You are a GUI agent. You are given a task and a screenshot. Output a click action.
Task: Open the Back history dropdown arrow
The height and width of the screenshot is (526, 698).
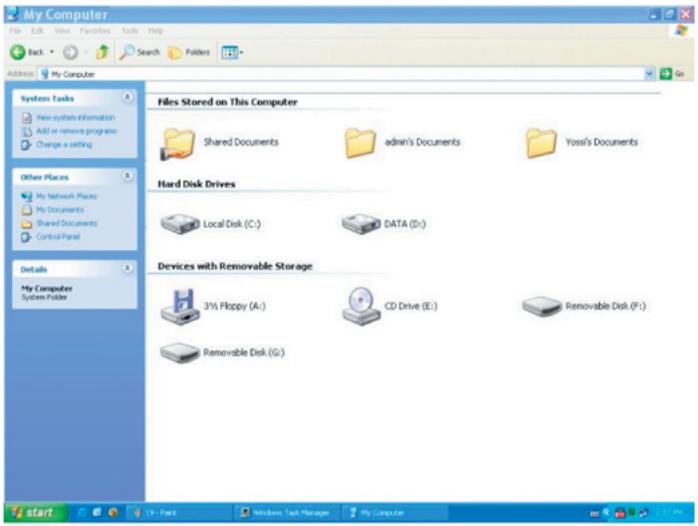tap(52, 53)
